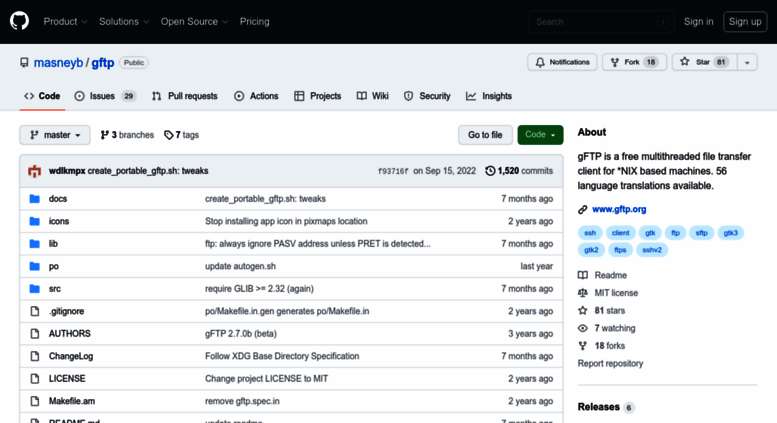Open the docs folder
Viewport: 777px width, 423px height.
(x=57, y=199)
